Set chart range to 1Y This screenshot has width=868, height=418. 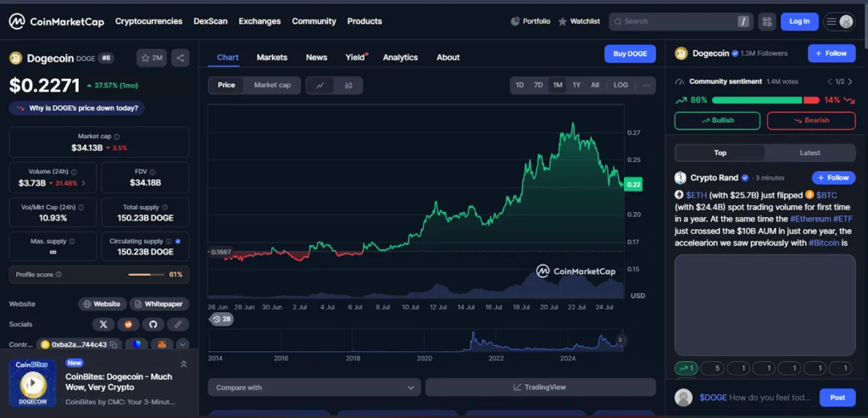[576, 86]
